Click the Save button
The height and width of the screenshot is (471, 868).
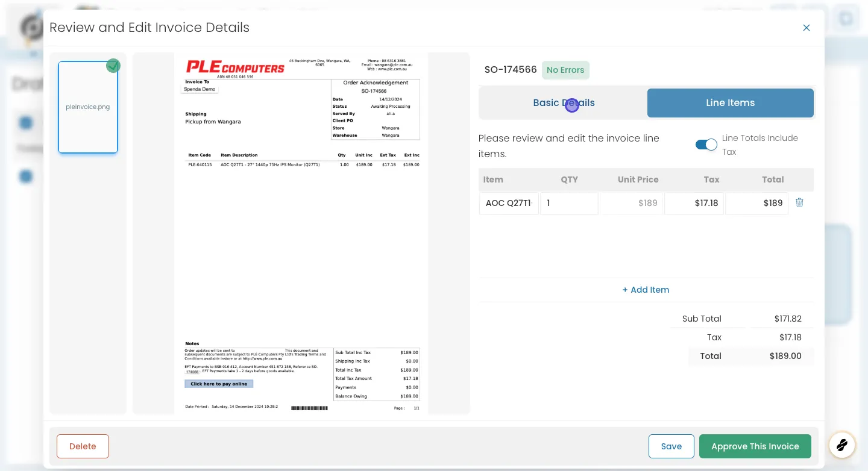click(671, 446)
